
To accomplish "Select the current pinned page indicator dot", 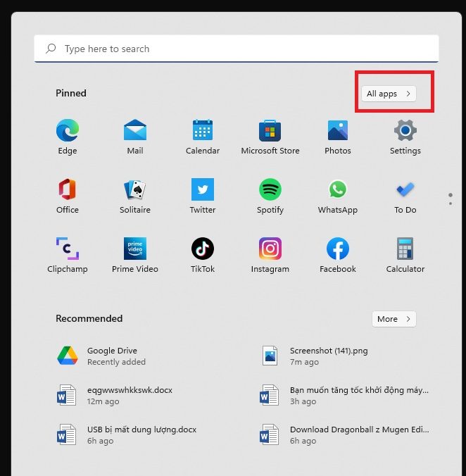I will click(451, 195).
